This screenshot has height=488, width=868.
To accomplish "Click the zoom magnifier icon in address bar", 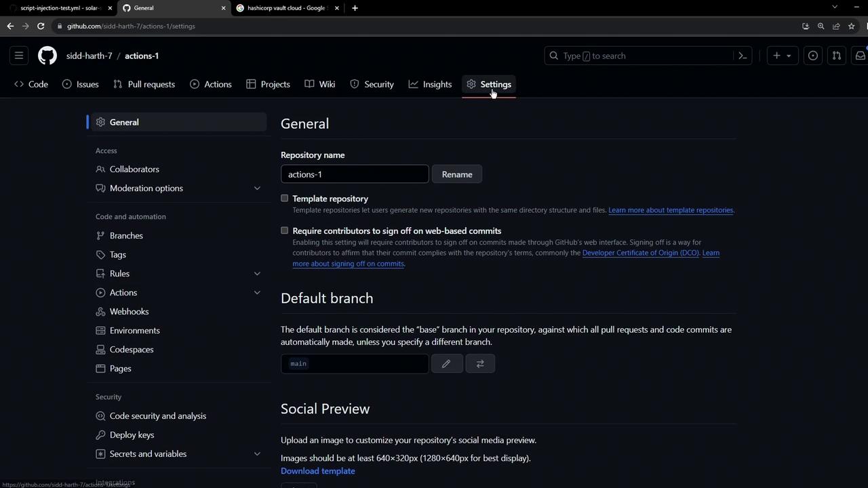I will pyautogui.click(x=821, y=26).
